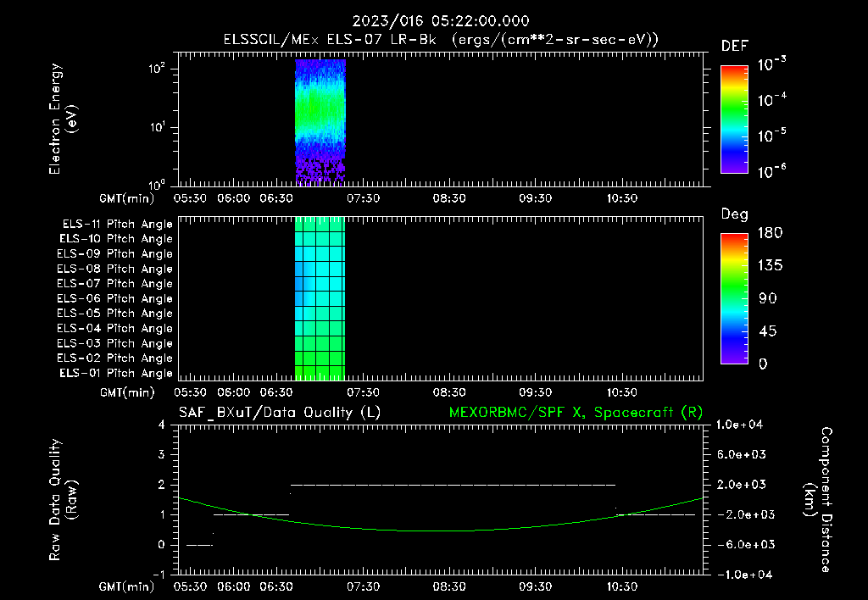
Task: Click '07:30' time label under the spectrogram
Action: pos(364,198)
